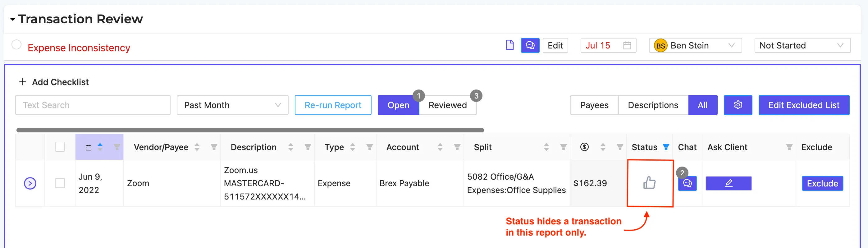The height and width of the screenshot is (248, 868).
Task: Switch to the Open tab
Action: (398, 105)
